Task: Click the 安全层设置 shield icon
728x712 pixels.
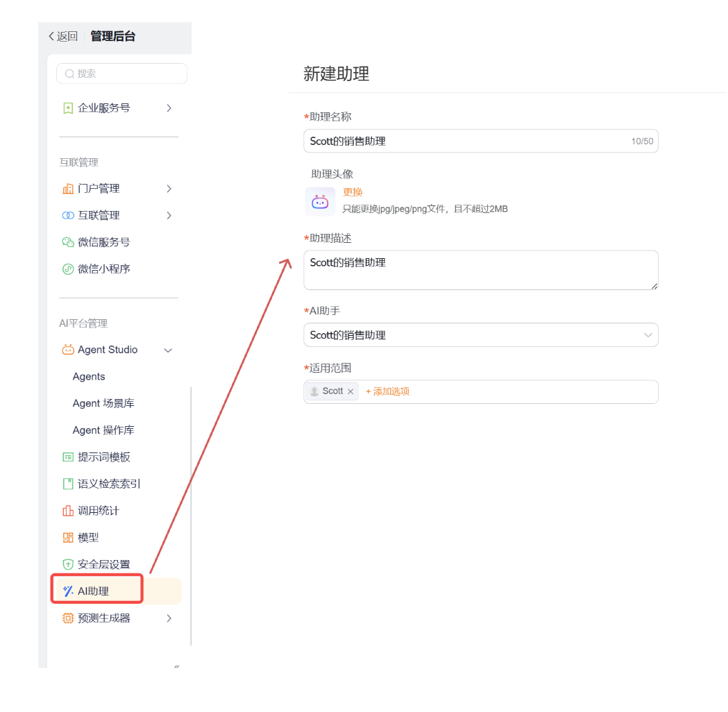Action: click(68, 564)
